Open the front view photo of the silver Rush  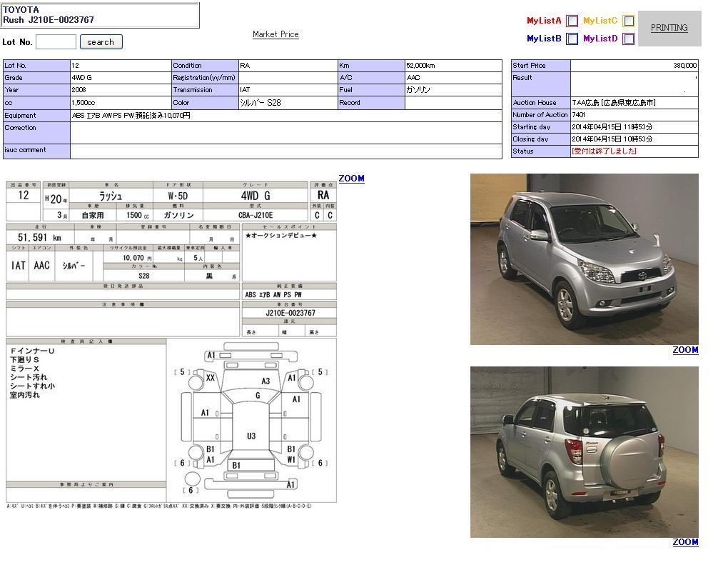tap(584, 259)
